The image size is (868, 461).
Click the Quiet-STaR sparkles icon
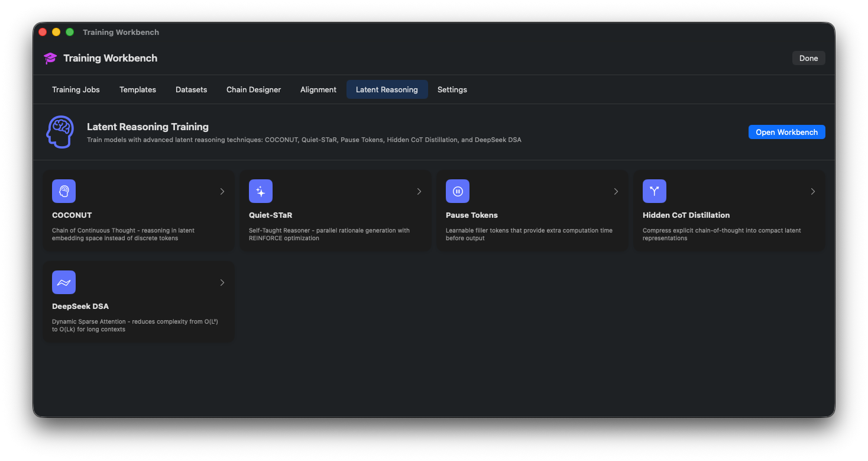(261, 191)
